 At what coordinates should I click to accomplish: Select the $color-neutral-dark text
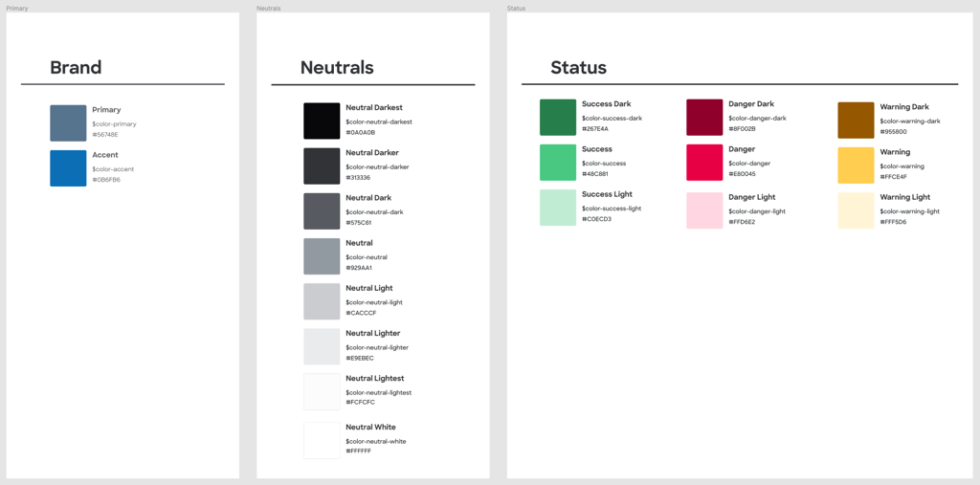point(374,211)
